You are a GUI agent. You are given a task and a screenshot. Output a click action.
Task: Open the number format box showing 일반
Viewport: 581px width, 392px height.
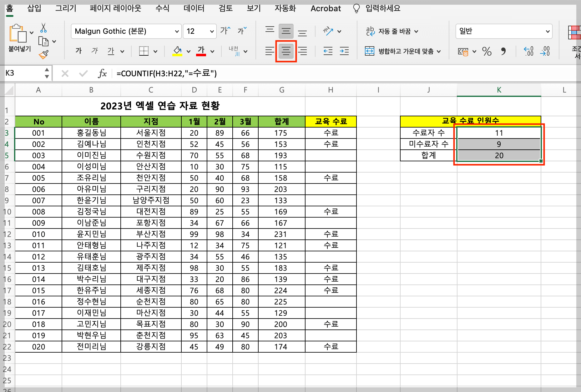[x=504, y=31]
